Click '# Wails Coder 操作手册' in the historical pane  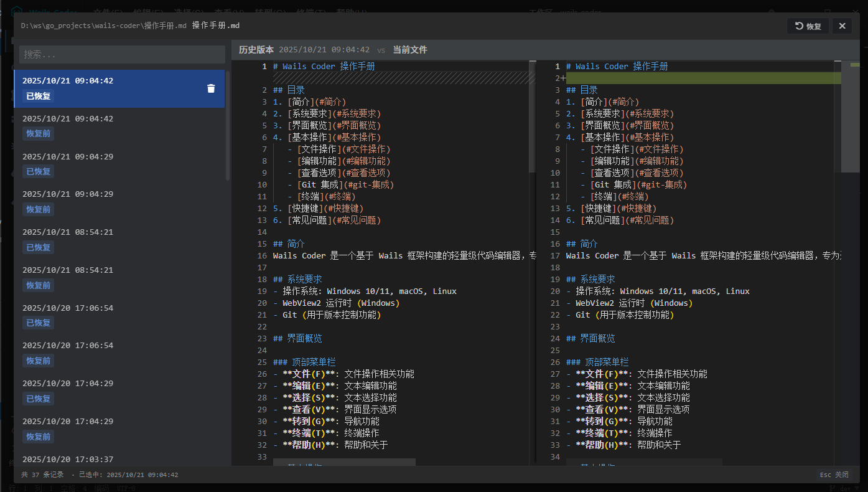324,67
